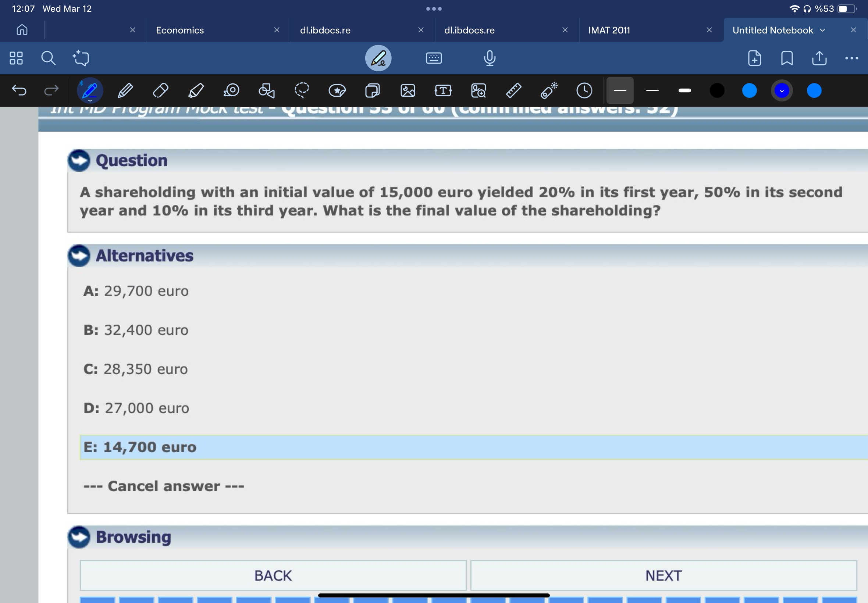
Task: Activate the laser pointer tool
Action: 549,91
